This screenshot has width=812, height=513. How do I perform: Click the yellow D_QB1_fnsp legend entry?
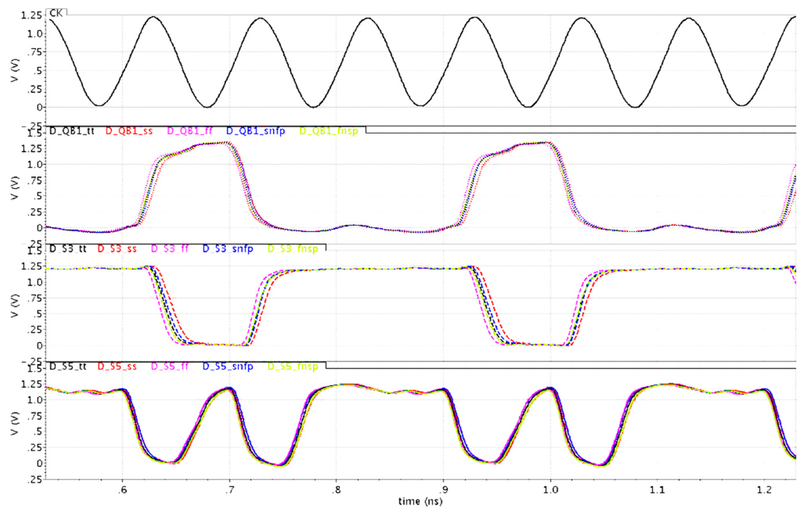(x=329, y=131)
